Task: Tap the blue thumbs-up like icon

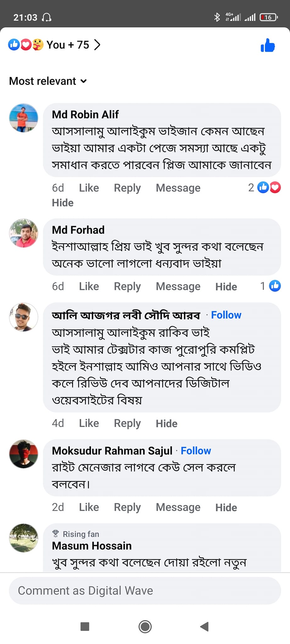Action: (268, 45)
